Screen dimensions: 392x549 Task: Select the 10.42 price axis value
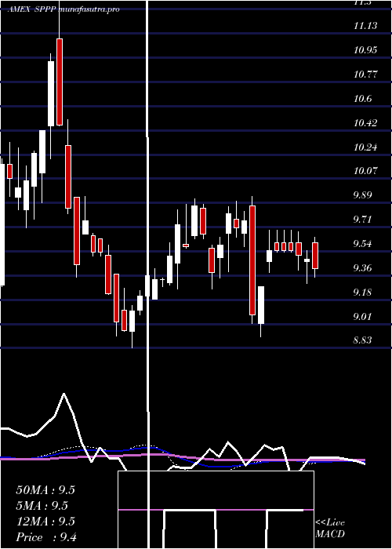[x=365, y=123]
